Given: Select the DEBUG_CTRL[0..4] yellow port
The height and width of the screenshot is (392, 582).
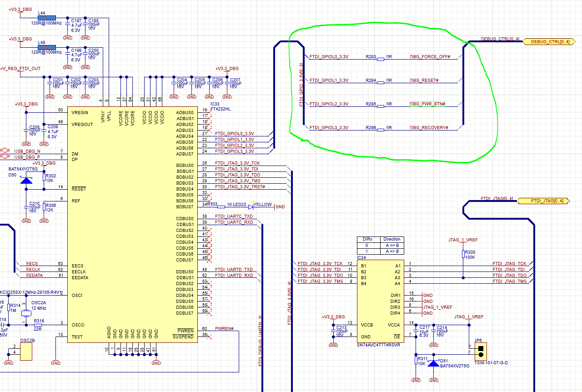Looking at the screenshot, I should pyautogui.click(x=547, y=42).
